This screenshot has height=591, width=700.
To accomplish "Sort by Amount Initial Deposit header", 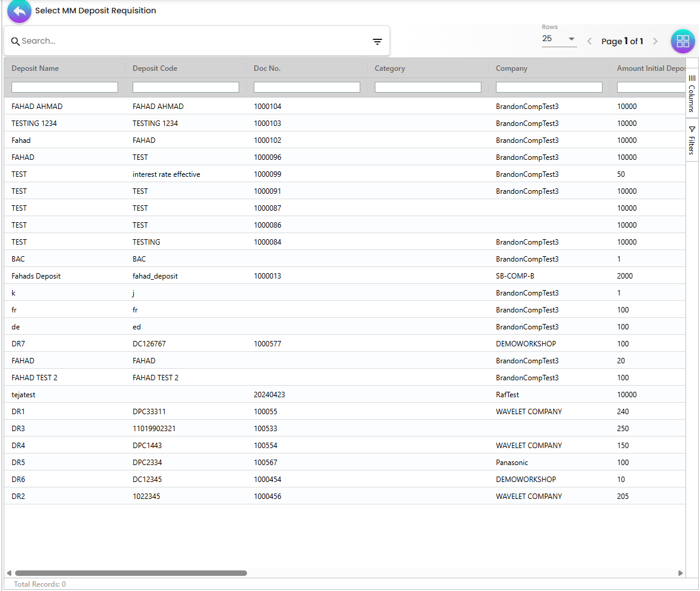I will tap(651, 68).
